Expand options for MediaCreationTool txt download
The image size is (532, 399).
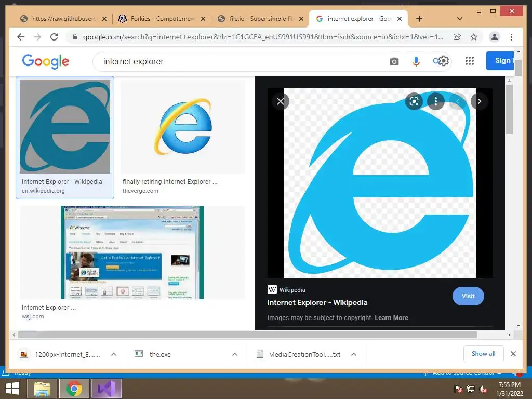coord(353,354)
